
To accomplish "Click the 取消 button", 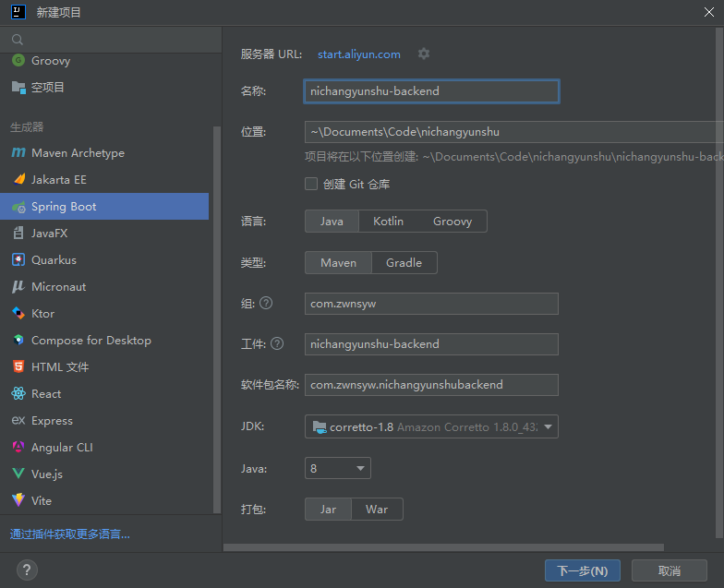I will (669, 570).
